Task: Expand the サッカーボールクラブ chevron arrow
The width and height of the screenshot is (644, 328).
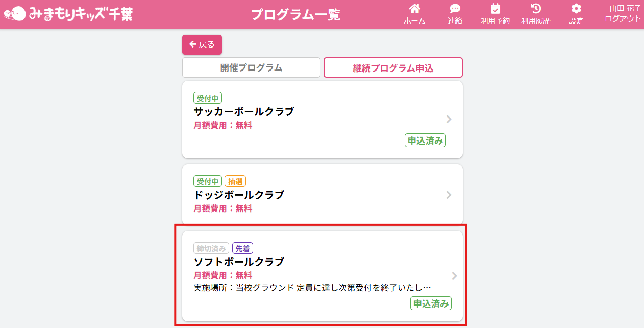Action: tap(449, 120)
